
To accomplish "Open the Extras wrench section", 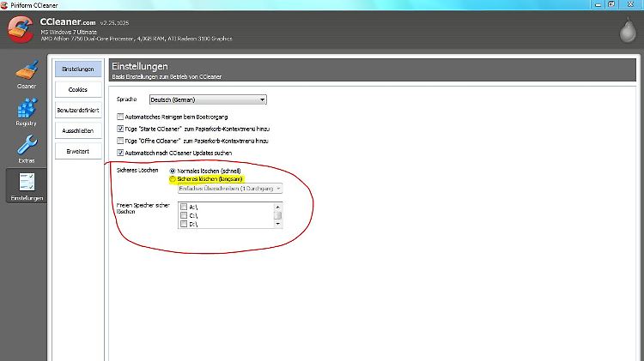I will [27, 149].
